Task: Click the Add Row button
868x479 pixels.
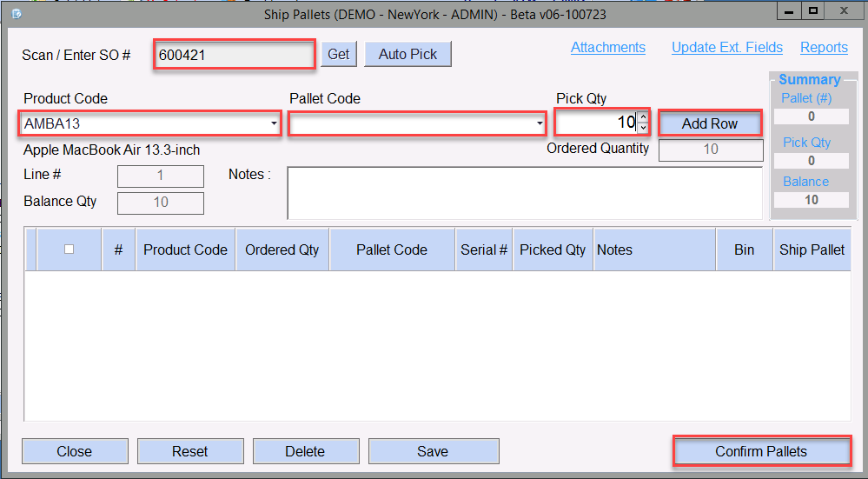Action: tap(709, 123)
